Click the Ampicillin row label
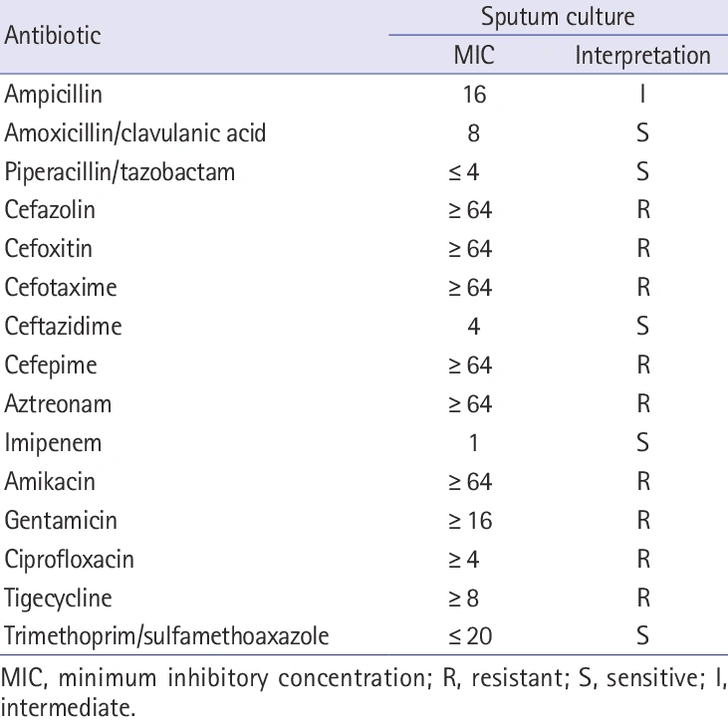The width and height of the screenshot is (728, 723). [54, 95]
